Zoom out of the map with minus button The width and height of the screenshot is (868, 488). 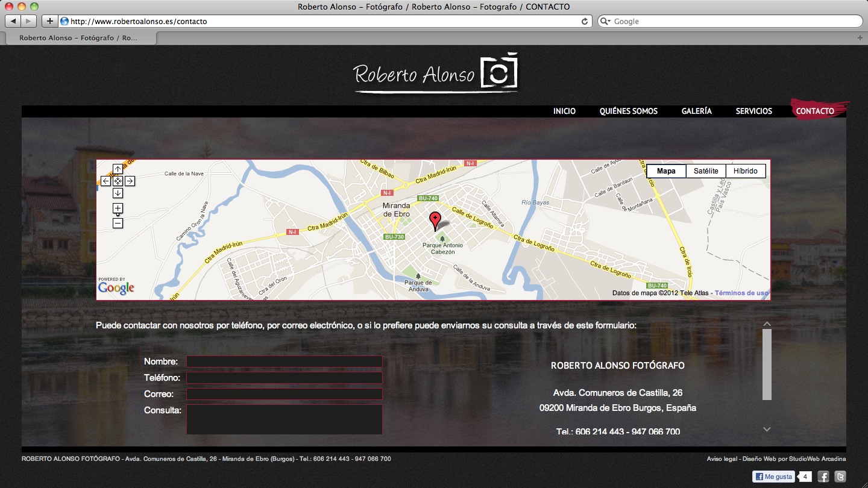pos(118,224)
